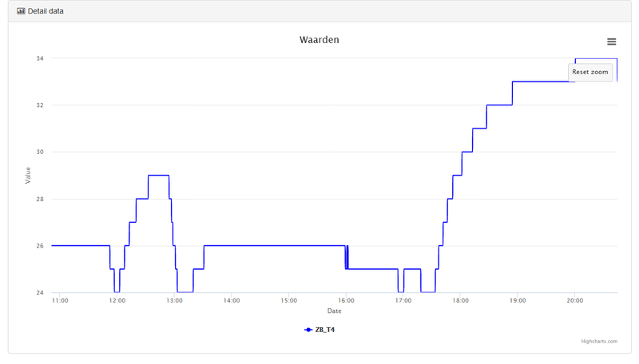Viewport: 639px width, 364px height.
Task: Click the 16:00 x-axis label
Action: pyautogui.click(x=346, y=301)
